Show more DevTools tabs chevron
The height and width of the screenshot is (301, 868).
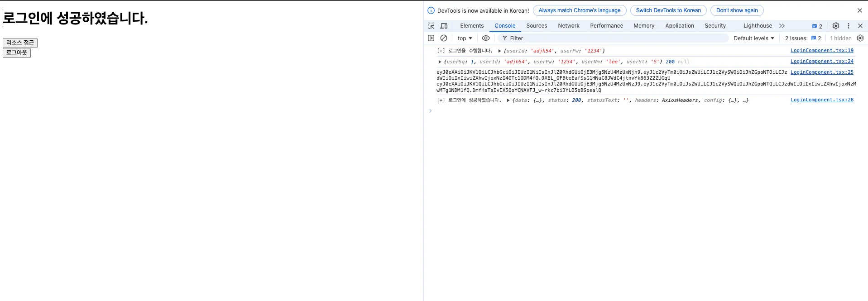782,26
